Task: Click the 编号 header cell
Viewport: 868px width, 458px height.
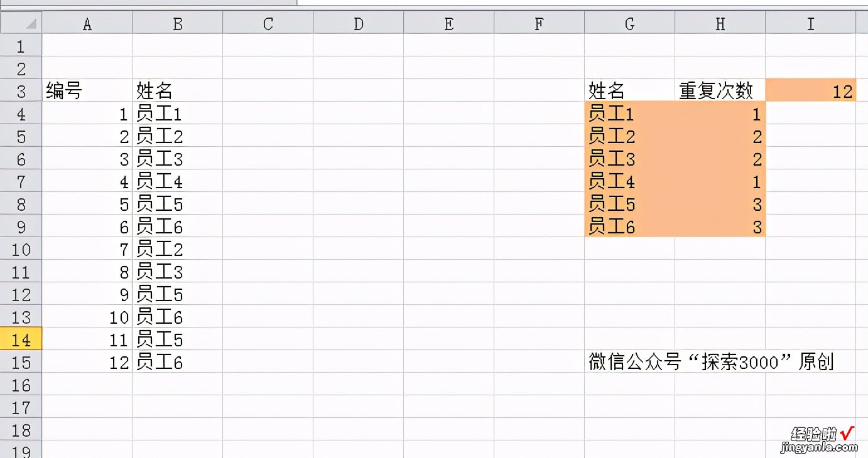Action: 87,91
